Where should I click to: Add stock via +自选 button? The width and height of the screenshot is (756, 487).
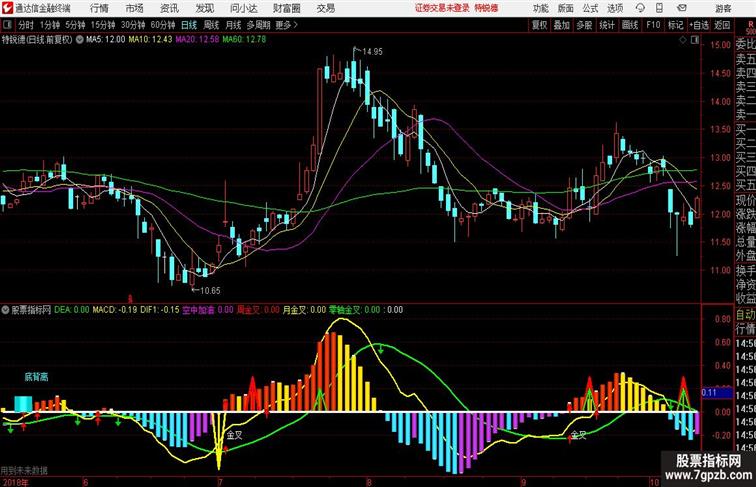(x=699, y=25)
